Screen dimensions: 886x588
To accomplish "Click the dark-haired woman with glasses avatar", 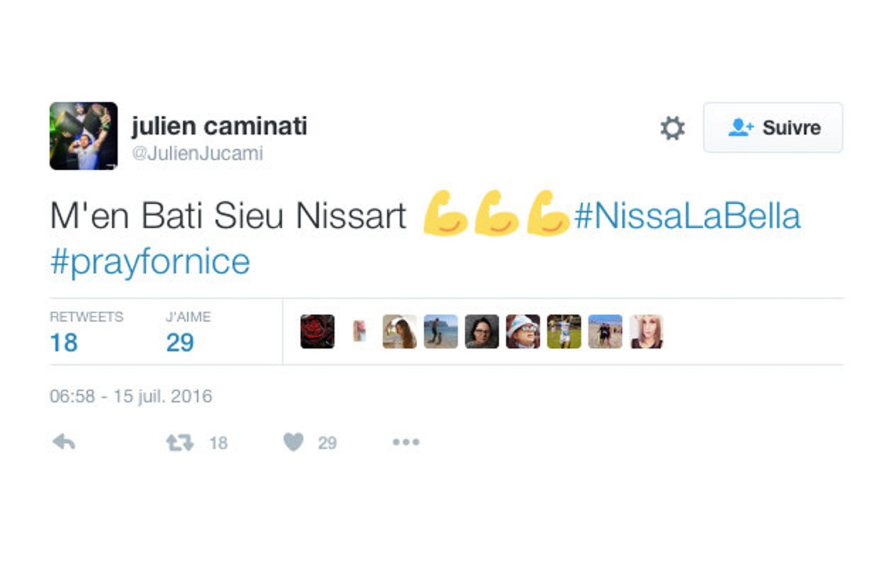I will pos(482,332).
